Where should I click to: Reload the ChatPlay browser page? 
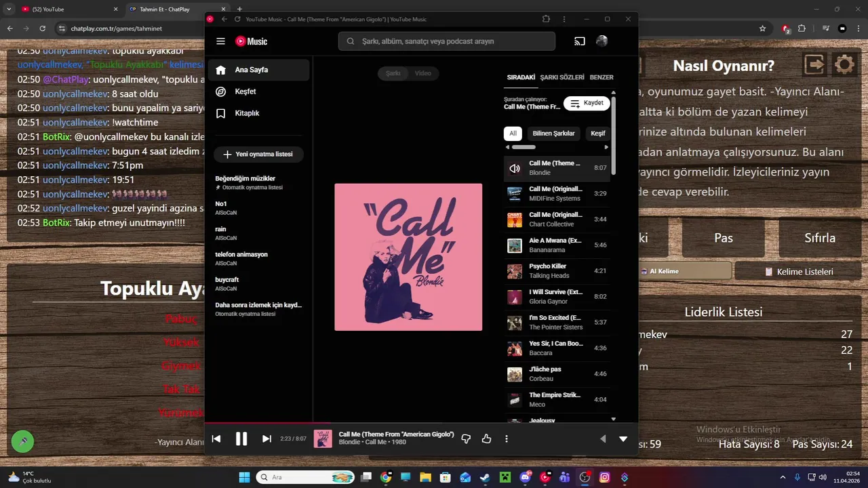coord(42,28)
